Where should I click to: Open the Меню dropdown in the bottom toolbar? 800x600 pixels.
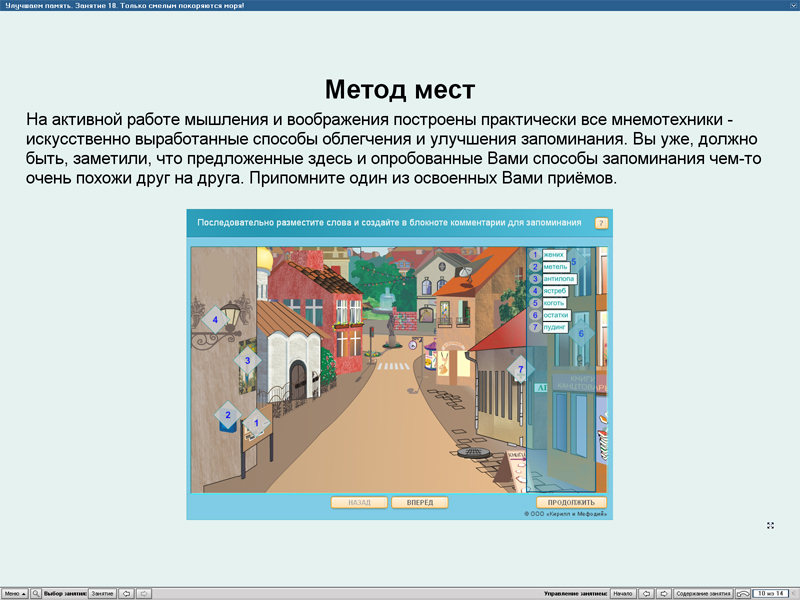coord(15,592)
